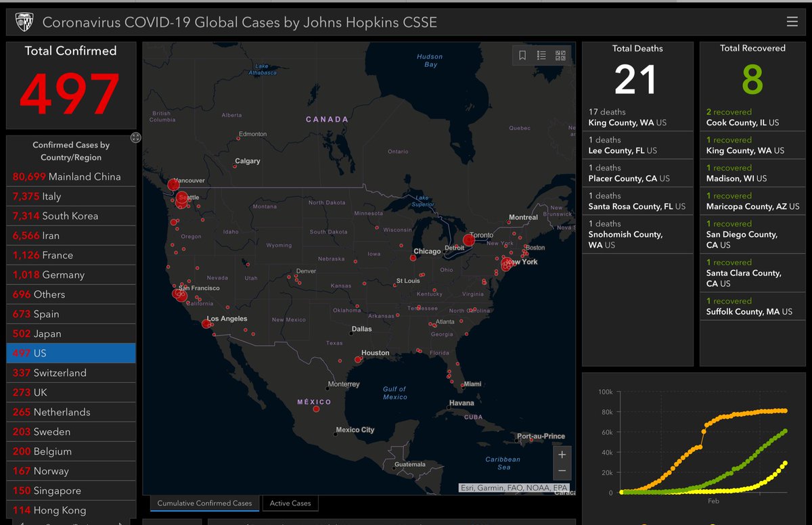Click Maricopa County AZ recovered entry
The image size is (812, 525).
(x=752, y=200)
